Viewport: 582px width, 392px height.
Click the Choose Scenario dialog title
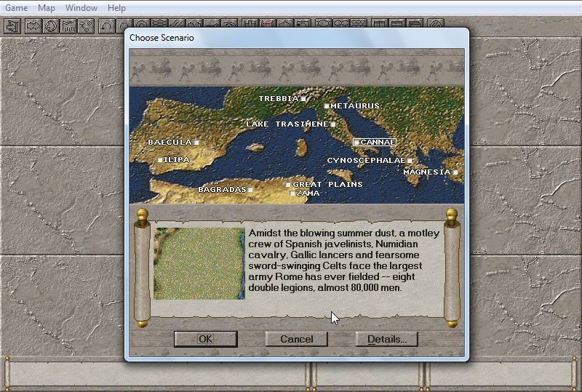tap(162, 38)
